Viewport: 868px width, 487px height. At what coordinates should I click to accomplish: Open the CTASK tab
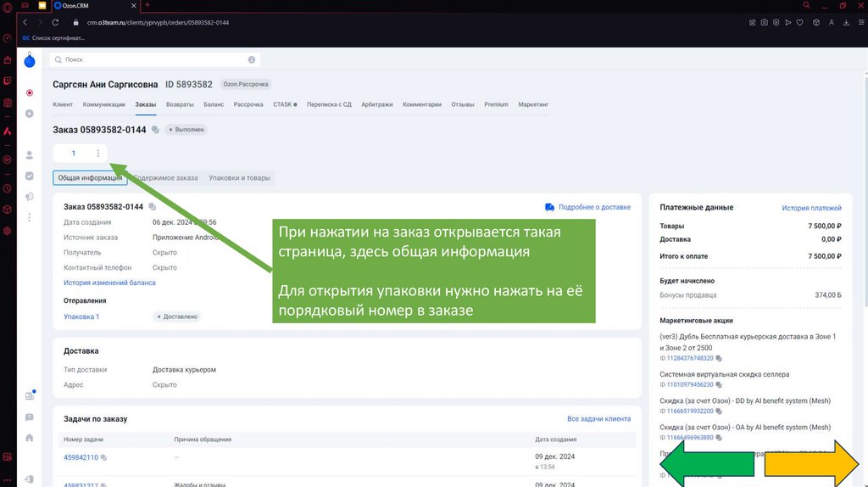(x=285, y=104)
